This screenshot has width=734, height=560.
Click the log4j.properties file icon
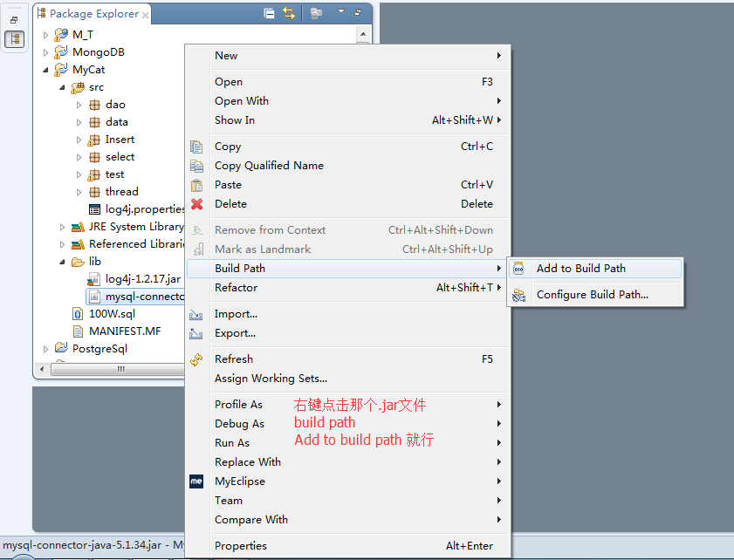pyautogui.click(x=94, y=209)
